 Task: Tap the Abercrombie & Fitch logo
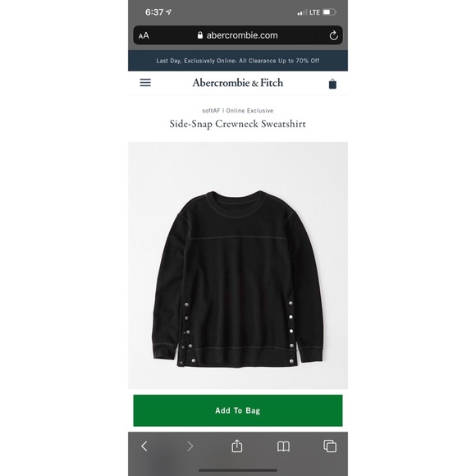click(x=238, y=83)
